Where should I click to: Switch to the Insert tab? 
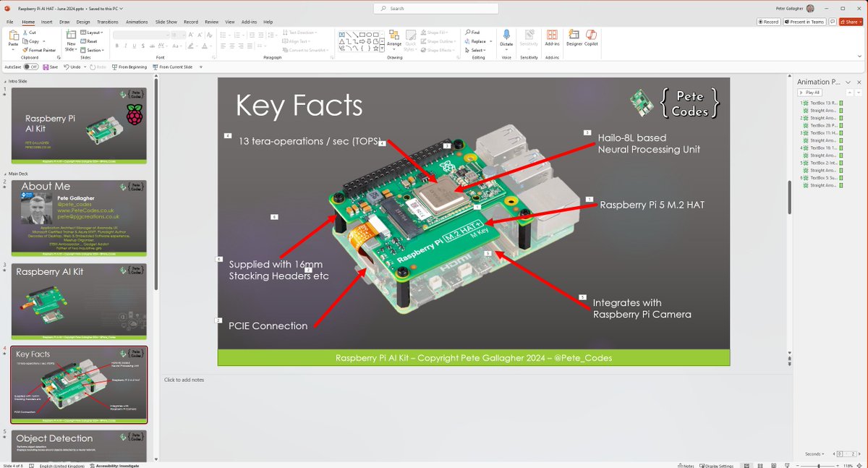(47, 22)
